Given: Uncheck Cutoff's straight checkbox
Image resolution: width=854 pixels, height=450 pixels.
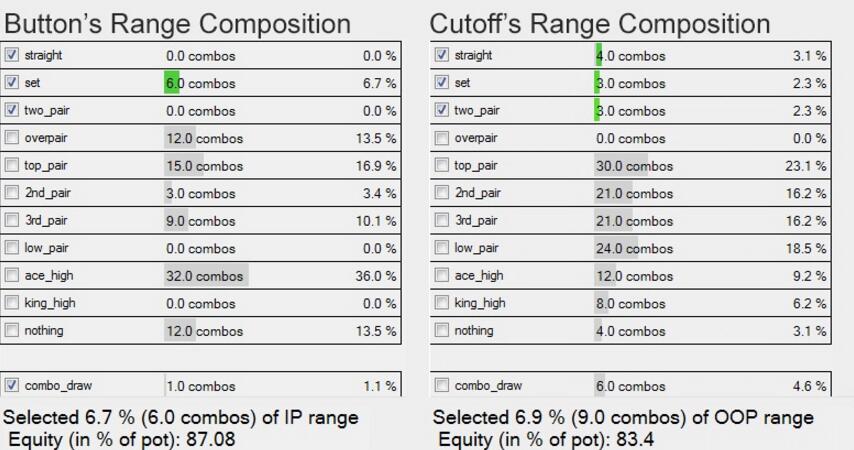Looking at the screenshot, I should click(442, 55).
